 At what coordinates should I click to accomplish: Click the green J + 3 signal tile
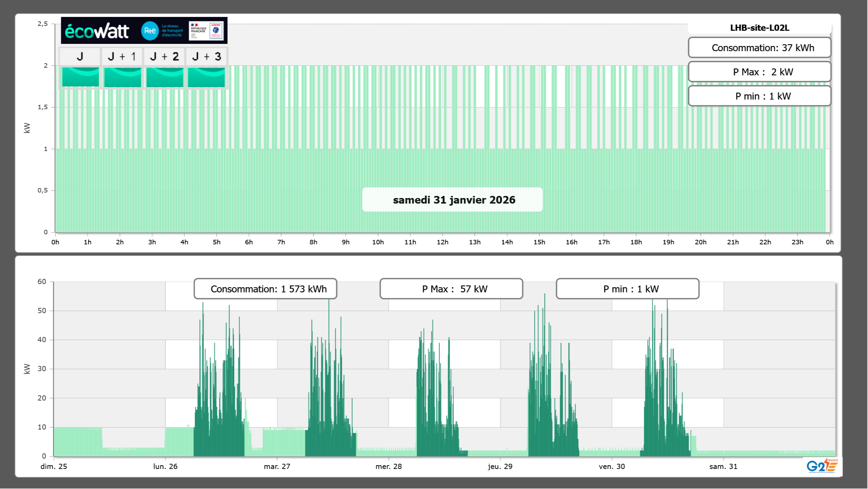(x=206, y=77)
